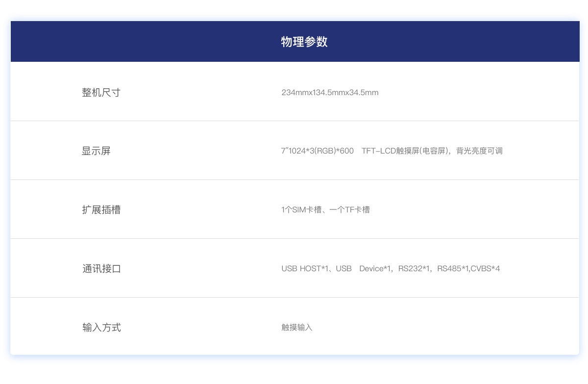Viewport: 588px width, 384px height.
Task: Click the 7″ screen size text
Action: tap(284, 151)
